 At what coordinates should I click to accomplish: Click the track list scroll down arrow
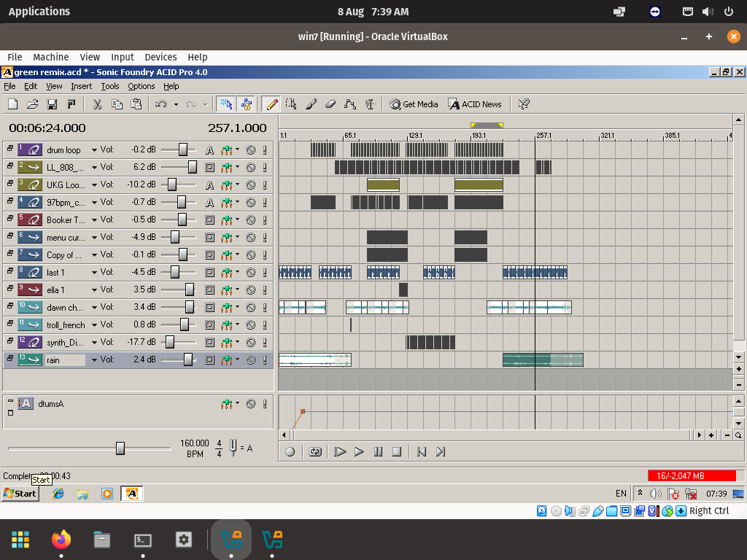pyautogui.click(x=738, y=357)
